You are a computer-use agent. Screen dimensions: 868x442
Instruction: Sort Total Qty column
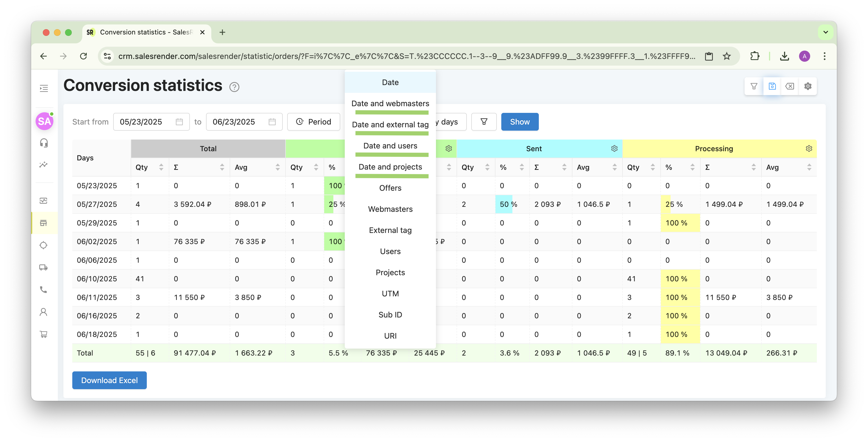point(162,167)
